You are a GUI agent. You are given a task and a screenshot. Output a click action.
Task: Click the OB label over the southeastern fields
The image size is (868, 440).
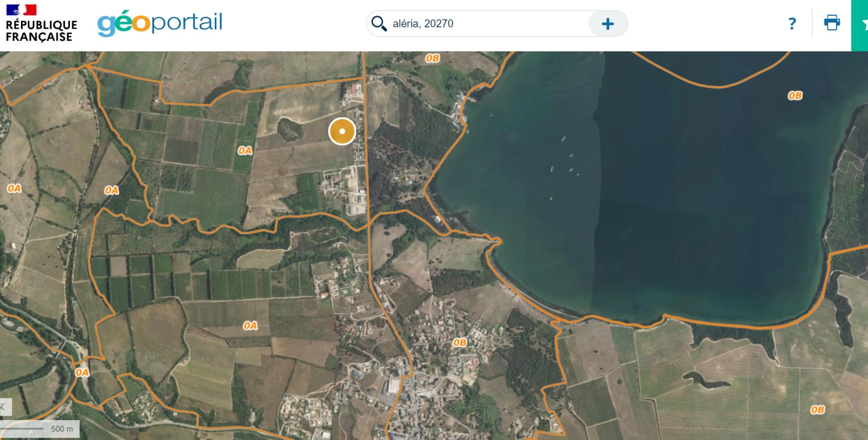817,410
